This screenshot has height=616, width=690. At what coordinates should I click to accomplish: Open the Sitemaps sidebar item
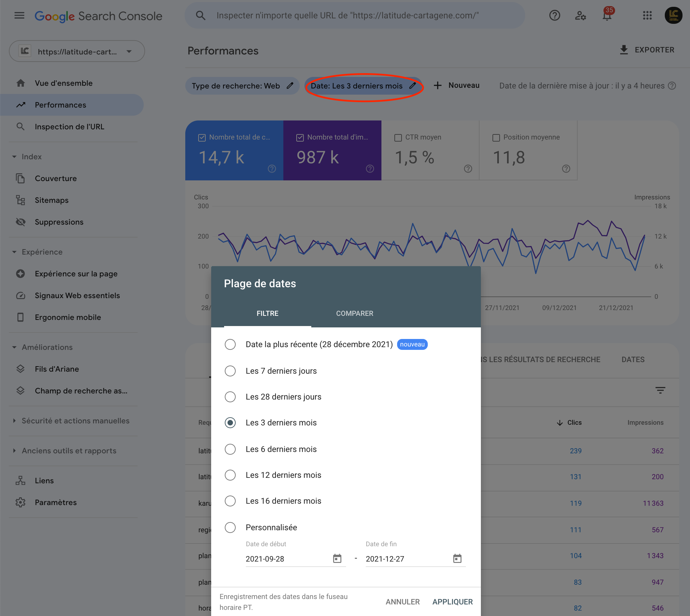click(x=52, y=200)
